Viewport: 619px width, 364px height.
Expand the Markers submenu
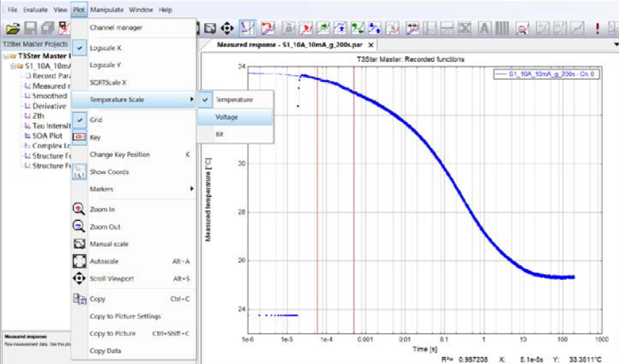pyautogui.click(x=134, y=189)
